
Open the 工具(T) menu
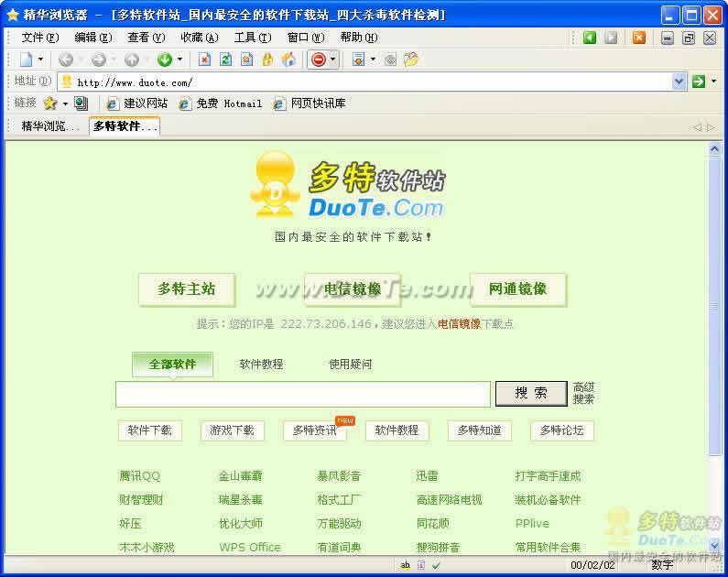tap(253, 38)
